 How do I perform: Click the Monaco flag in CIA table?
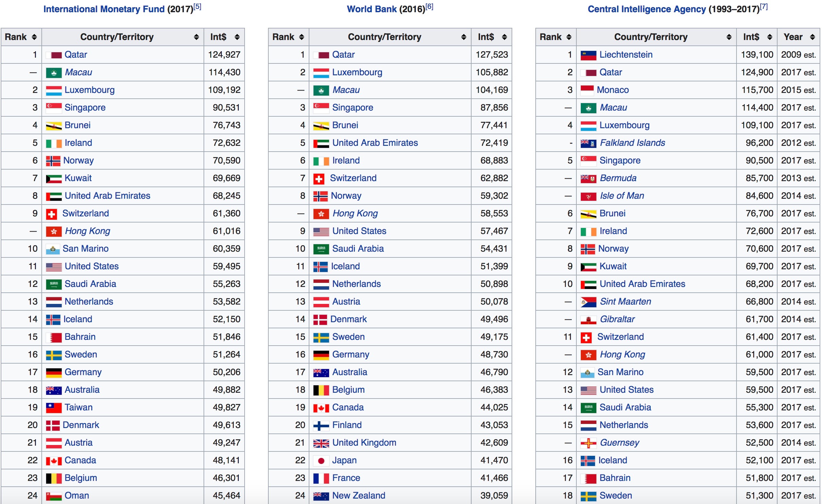tap(587, 90)
